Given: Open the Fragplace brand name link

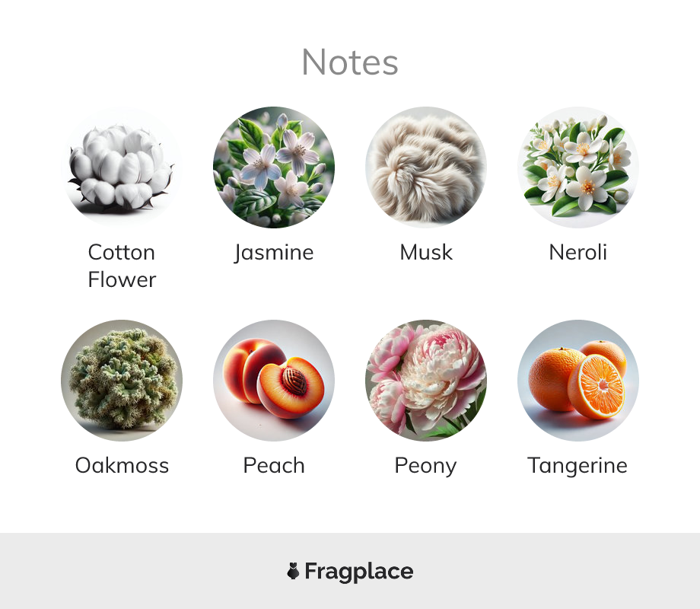Looking at the screenshot, I should (x=359, y=572).
